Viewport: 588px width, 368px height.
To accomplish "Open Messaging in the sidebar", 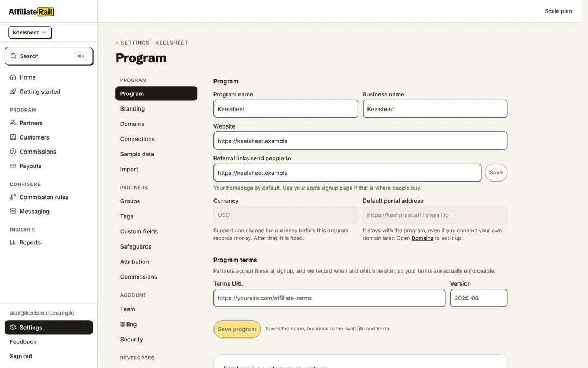I will coord(49,211).
